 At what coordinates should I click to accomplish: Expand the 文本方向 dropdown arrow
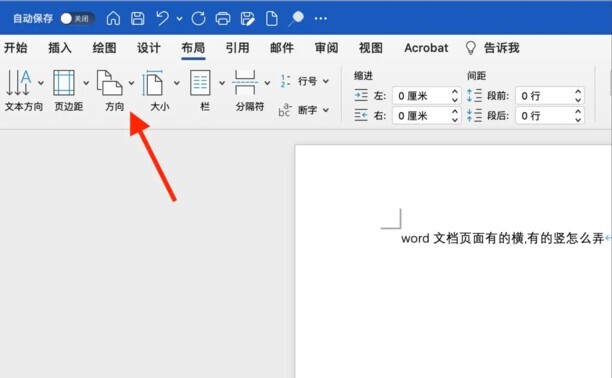pyautogui.click(x=41, y=83)
